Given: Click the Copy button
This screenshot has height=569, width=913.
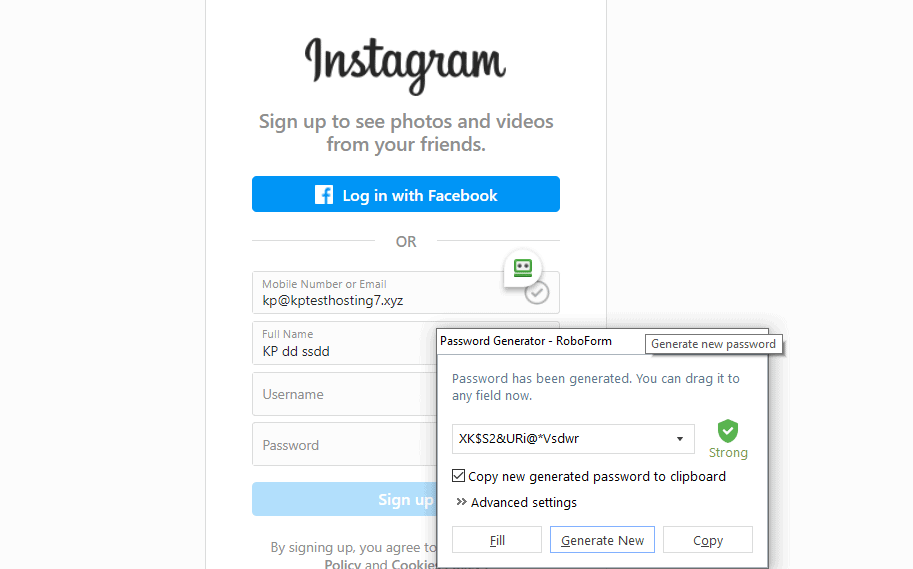Looking at the screenshot, I should 707,540.
